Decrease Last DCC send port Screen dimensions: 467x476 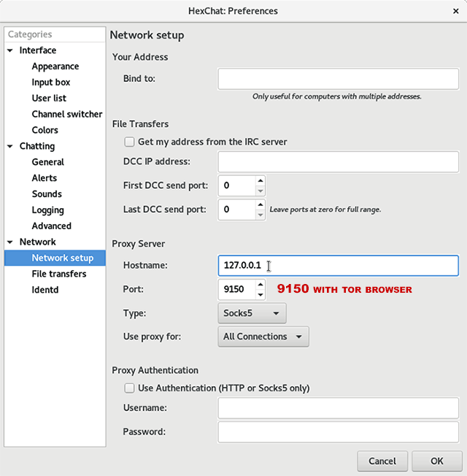click(x=260, y=215)
